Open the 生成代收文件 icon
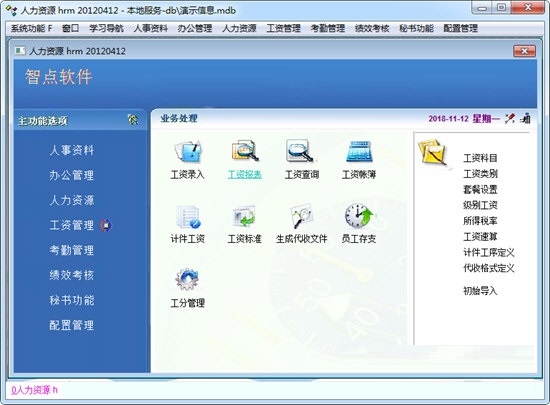Image resolution: width=550 pixels, height=405 pixels. (x=301, y=217)
